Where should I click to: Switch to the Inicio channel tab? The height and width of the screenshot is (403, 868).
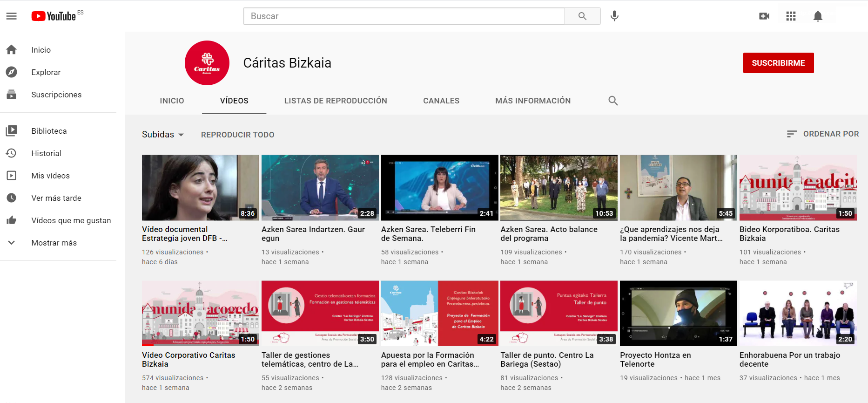pyautogui.click(x=172, y=101)
